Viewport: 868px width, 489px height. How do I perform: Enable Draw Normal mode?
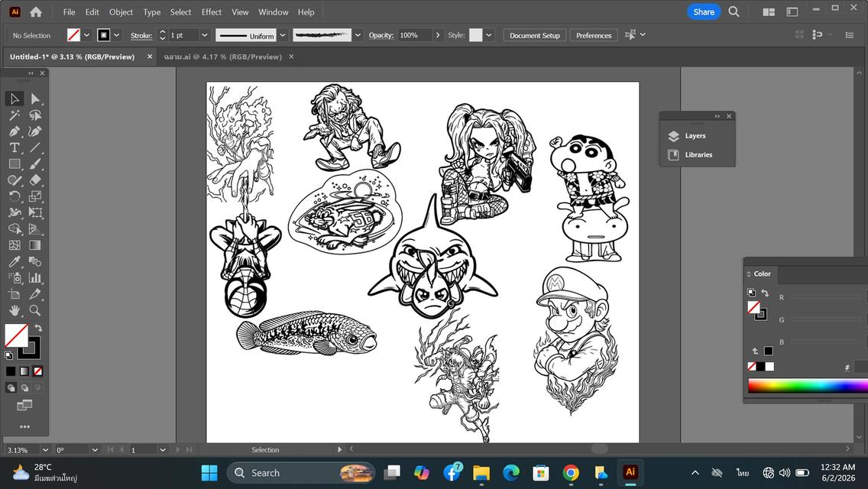[11, 387]
